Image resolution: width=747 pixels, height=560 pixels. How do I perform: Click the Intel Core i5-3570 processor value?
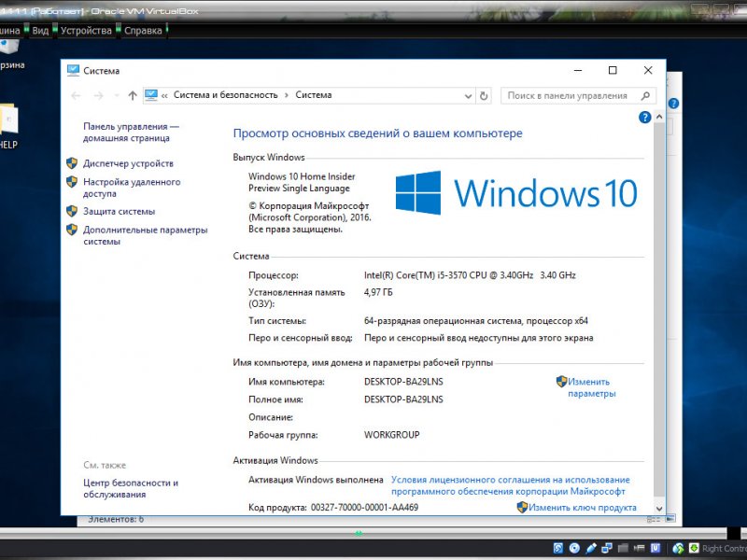click(470, 275)
